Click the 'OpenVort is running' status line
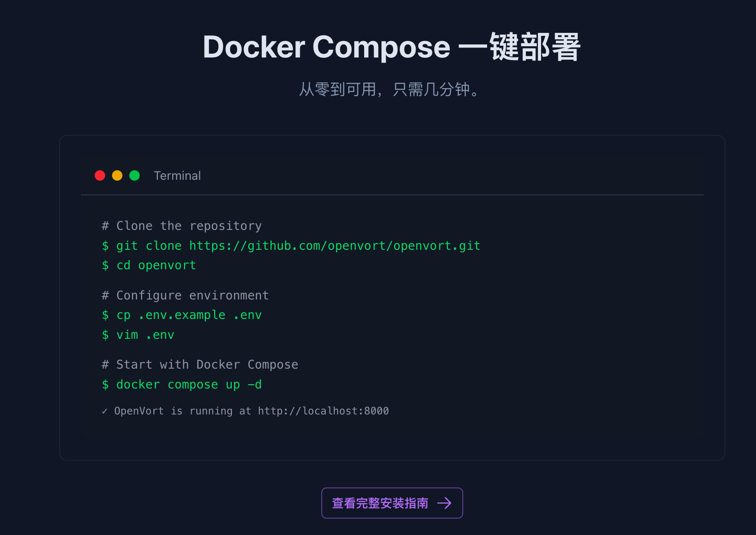The width and height of the screenshot is (756, 535). coord(245,411)
